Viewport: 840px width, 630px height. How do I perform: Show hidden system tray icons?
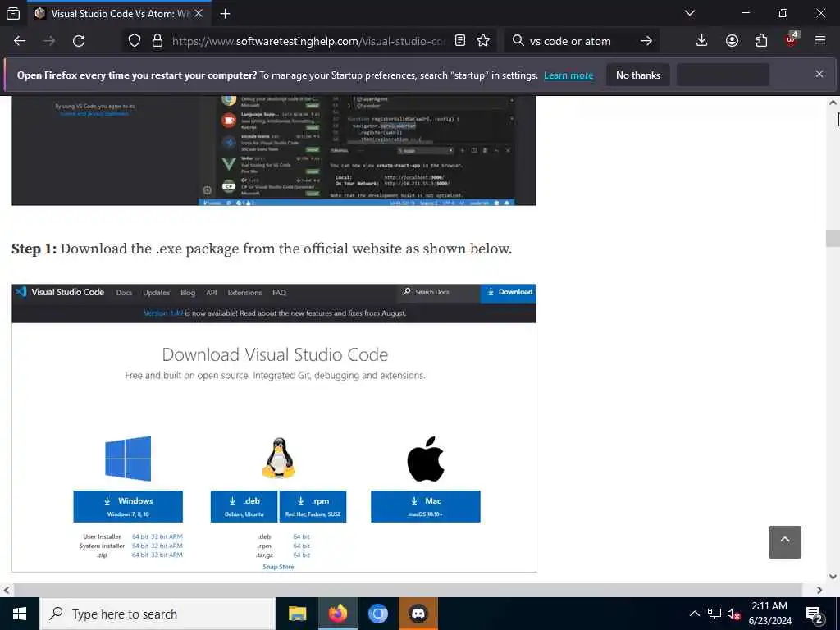[694, 614]
